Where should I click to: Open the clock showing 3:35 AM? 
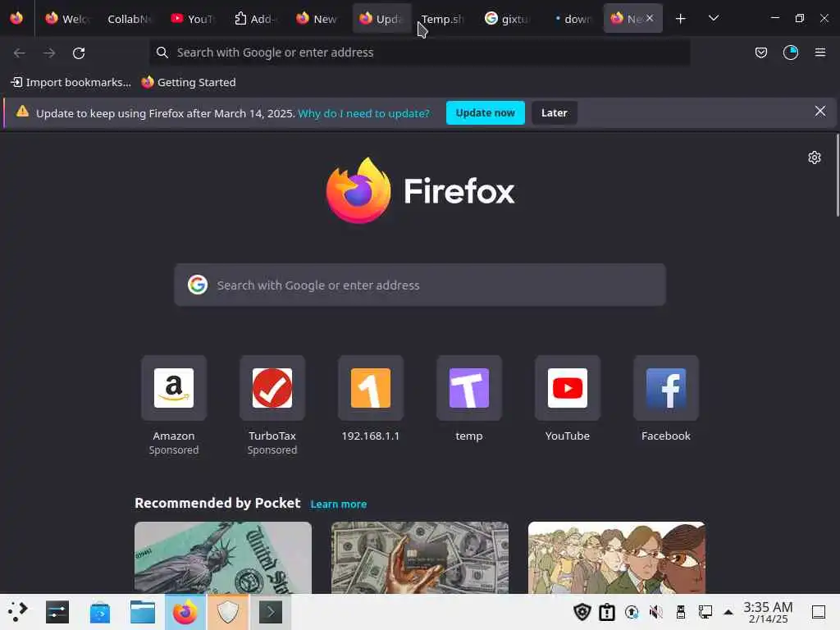click(768, 612)
